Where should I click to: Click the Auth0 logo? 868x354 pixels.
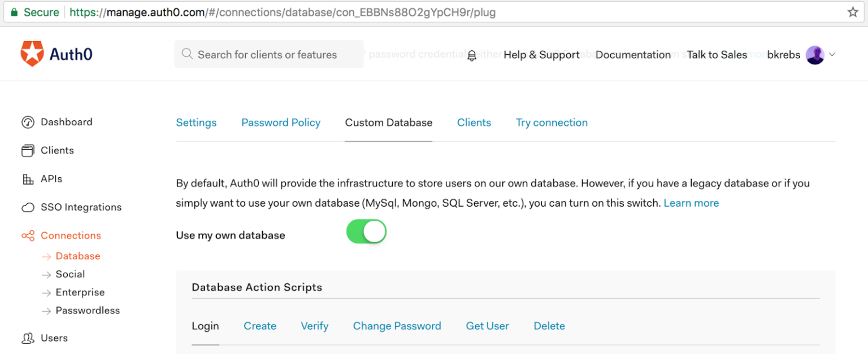57,54
